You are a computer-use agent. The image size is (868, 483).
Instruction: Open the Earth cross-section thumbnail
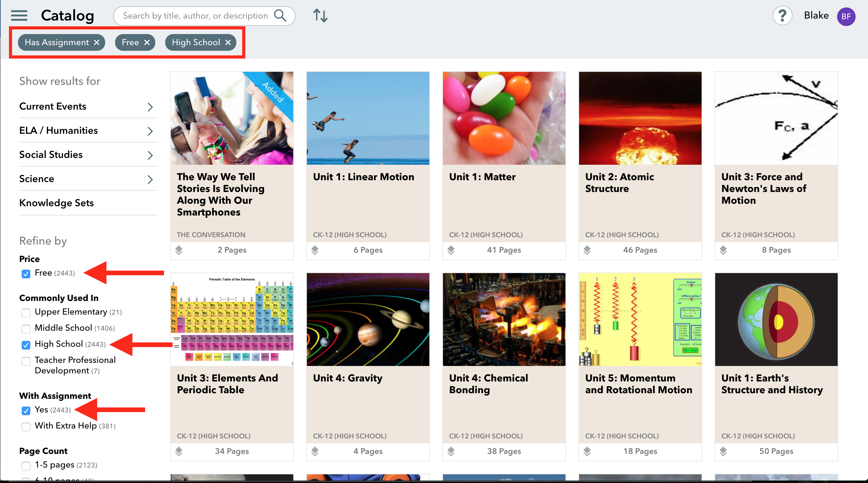pos(776,320)
